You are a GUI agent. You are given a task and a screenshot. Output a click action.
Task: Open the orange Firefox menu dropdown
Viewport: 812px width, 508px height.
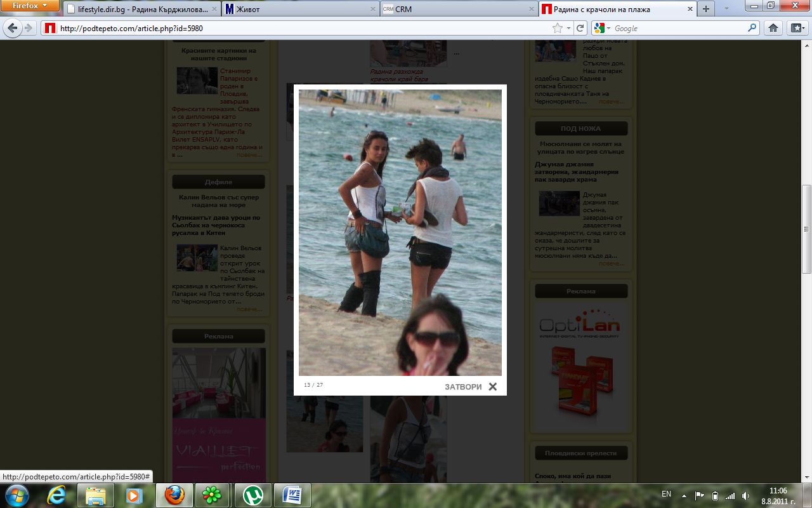coord(30,6)
